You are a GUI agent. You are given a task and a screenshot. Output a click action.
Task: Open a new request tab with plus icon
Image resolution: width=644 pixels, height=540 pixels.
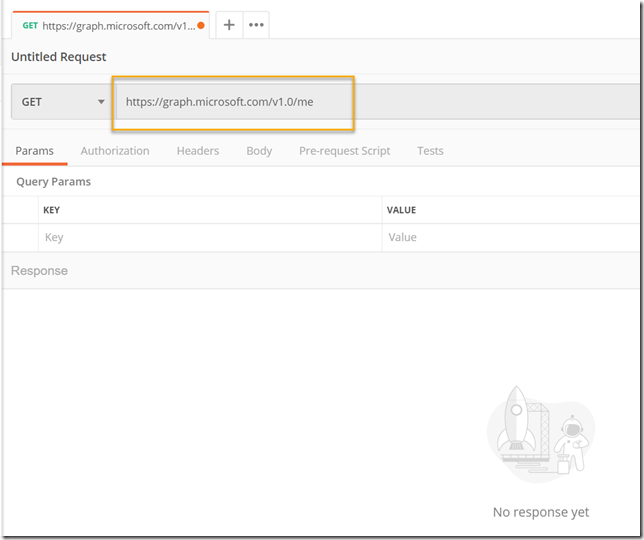(229, 25)
